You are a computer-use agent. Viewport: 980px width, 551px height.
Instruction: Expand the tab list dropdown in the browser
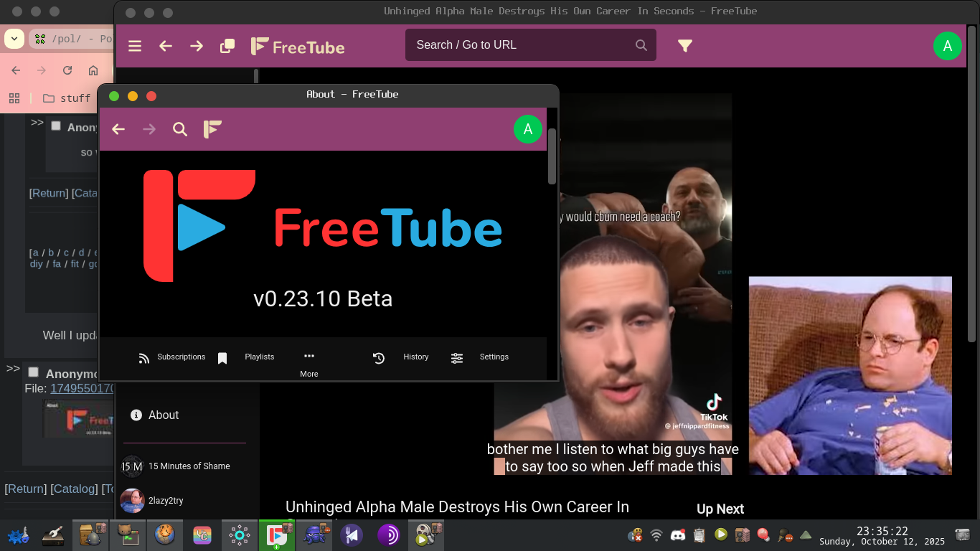tap(14, 39)
